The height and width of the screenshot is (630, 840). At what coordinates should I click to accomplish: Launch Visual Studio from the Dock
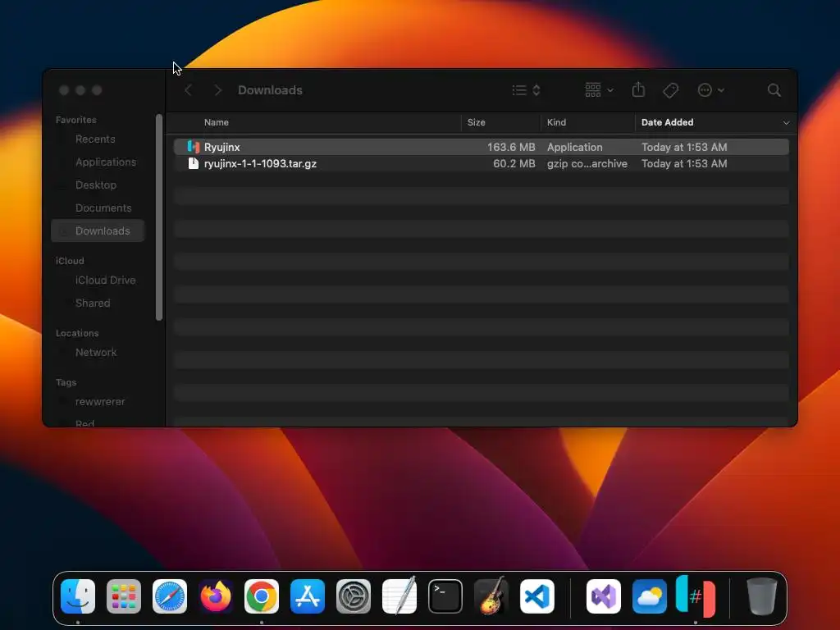(604, 596)
